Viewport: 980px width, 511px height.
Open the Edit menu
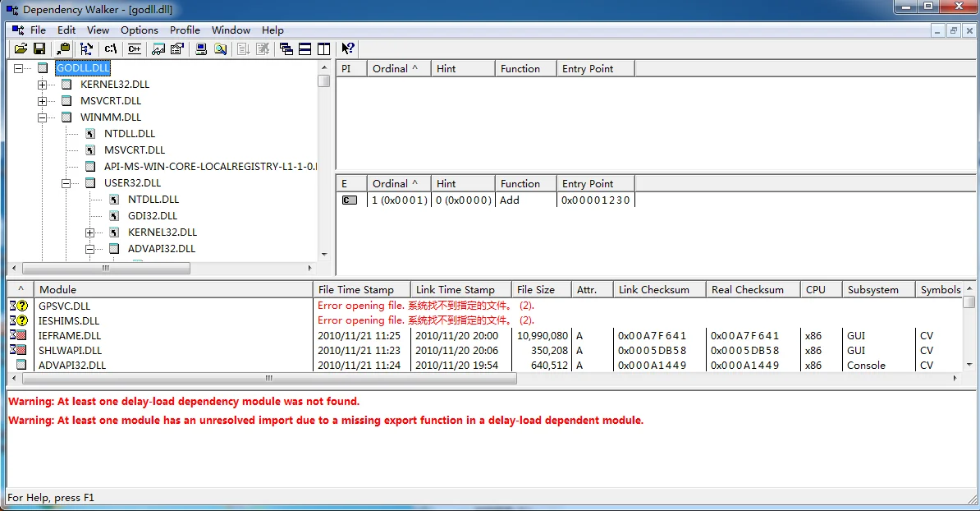[66, 30]
